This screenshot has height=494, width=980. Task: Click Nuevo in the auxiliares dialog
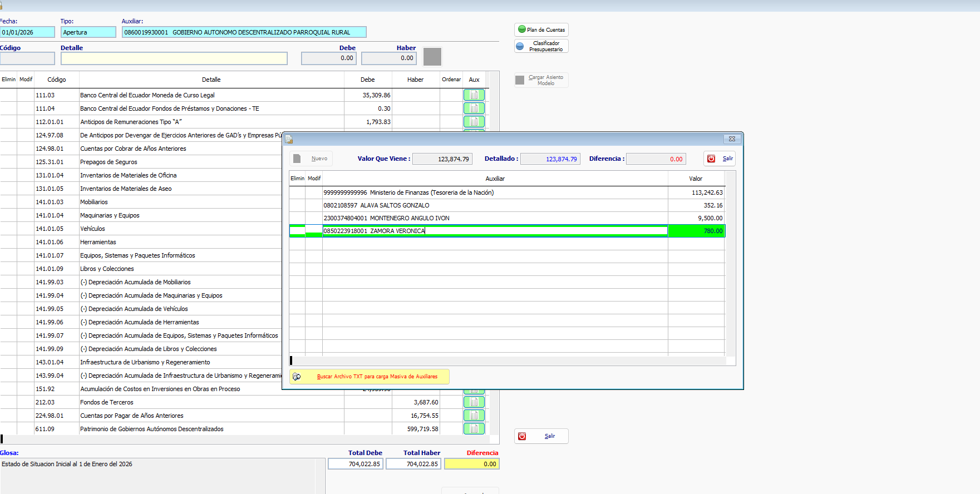(311, 159)
